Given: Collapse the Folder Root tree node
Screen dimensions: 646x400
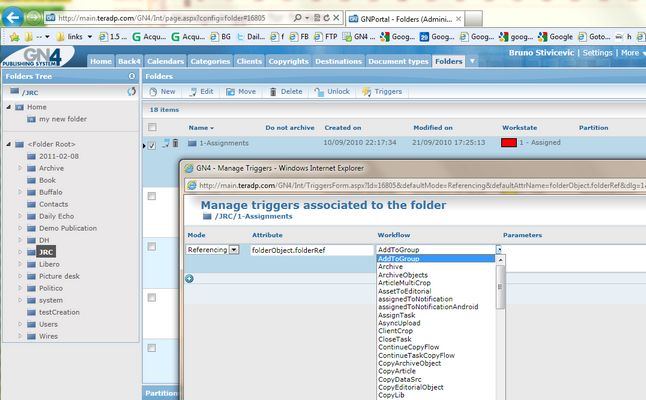Looking at the screenshot, I should 8,144.
